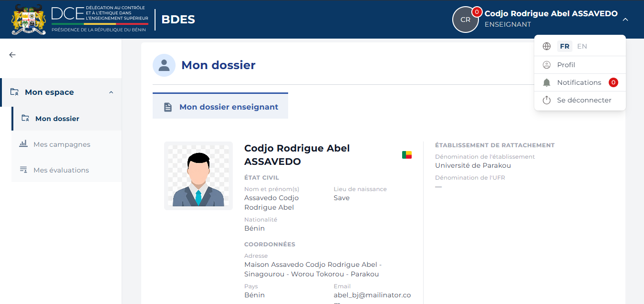Switch language to EN
This screenshot has height=304, width=644.
[x=582, y=46]
